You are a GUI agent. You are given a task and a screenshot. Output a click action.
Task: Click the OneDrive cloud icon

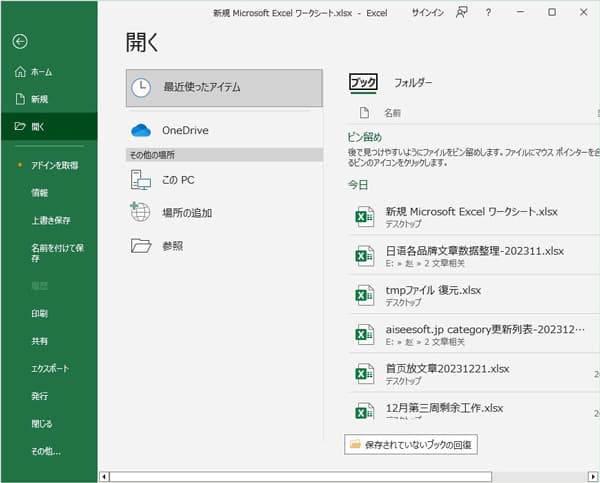click(141, 130)
